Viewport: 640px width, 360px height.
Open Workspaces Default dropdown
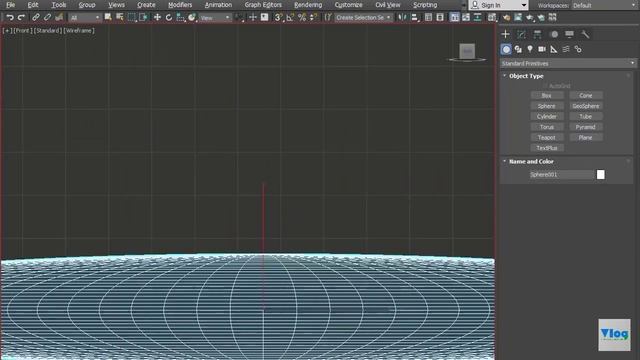604,5
